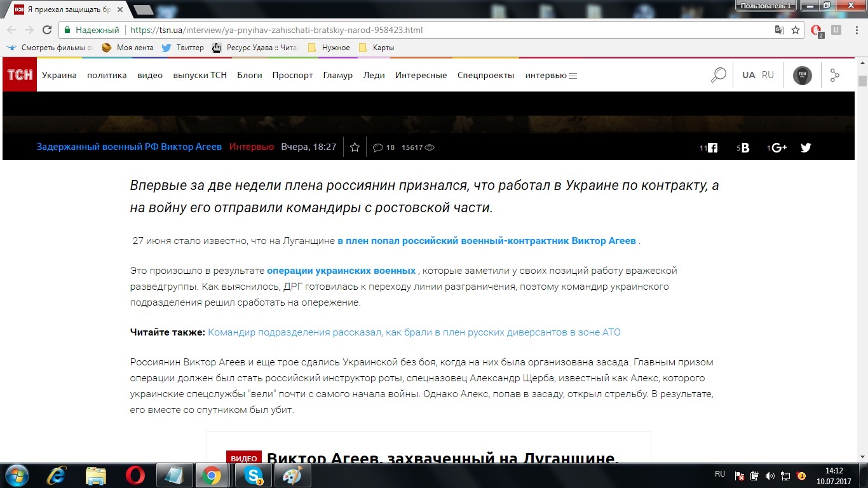
Task: Open the операции украинских военных link
Action: pyautogui.click(x=341, y=270)
